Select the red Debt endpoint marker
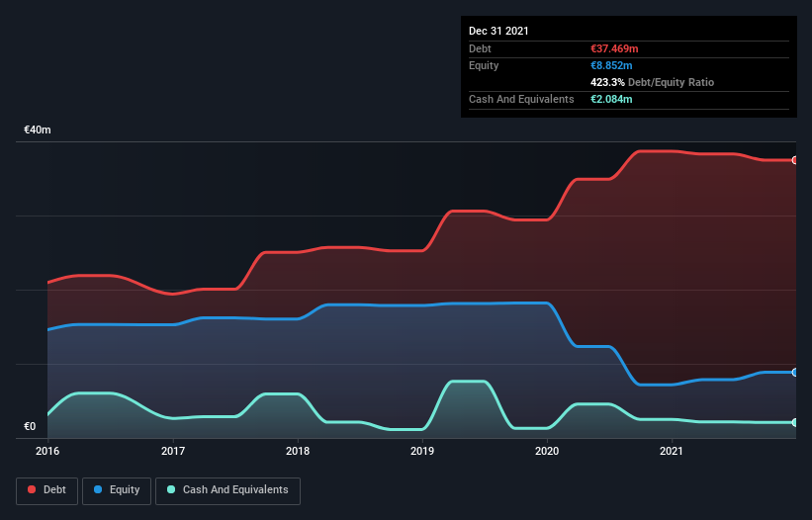Viewport: 812px width, 520px height. [x=795, y=160]
